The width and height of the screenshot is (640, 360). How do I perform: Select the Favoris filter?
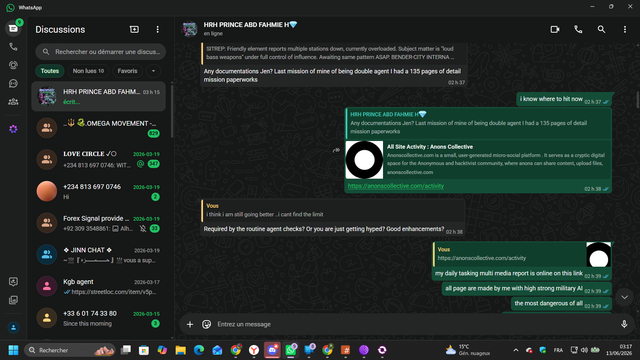tap(127, 71)
